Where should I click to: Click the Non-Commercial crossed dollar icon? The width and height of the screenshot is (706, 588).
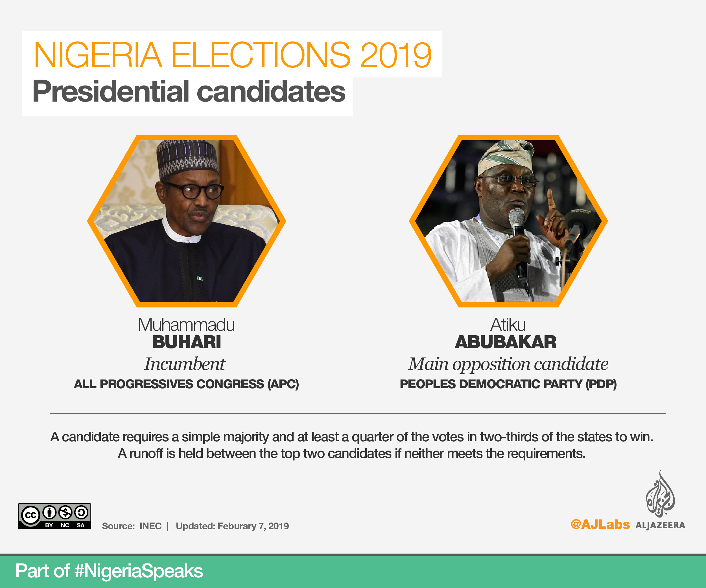tap(65, 513)
